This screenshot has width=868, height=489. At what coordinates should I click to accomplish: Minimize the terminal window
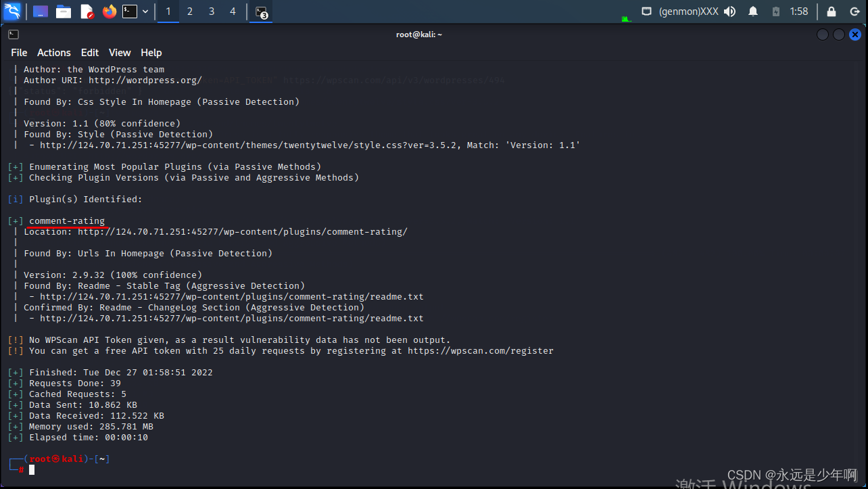pyautogui.click(x=823, y=34)
